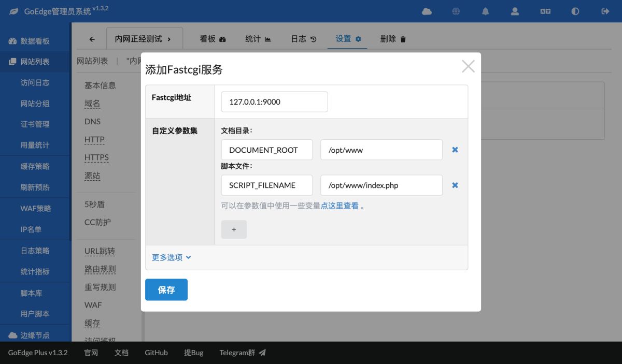Open 内网正经测试 site dropdown
622x364 pixels.
tap(145, 39)
